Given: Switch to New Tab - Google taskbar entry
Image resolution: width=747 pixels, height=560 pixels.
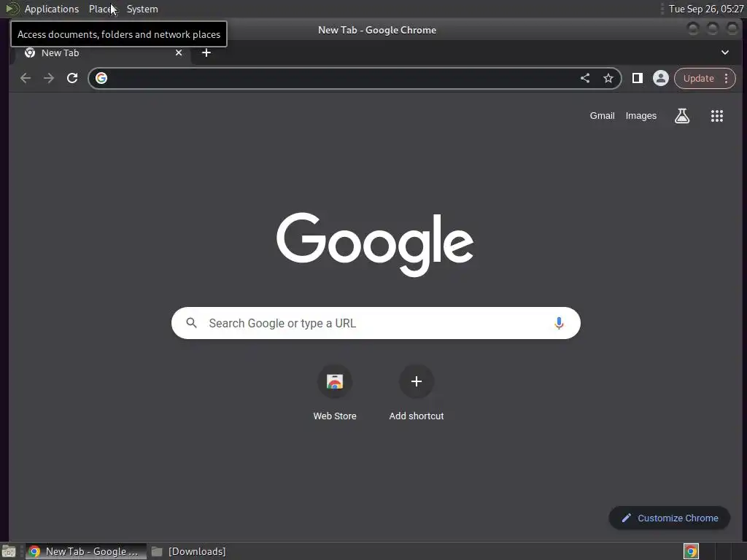Looking at the screenshot, I should pos(86,551).
